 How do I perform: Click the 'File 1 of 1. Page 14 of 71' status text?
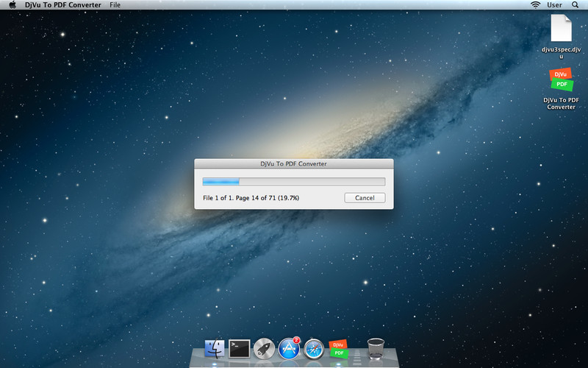[x=251, y=198]
